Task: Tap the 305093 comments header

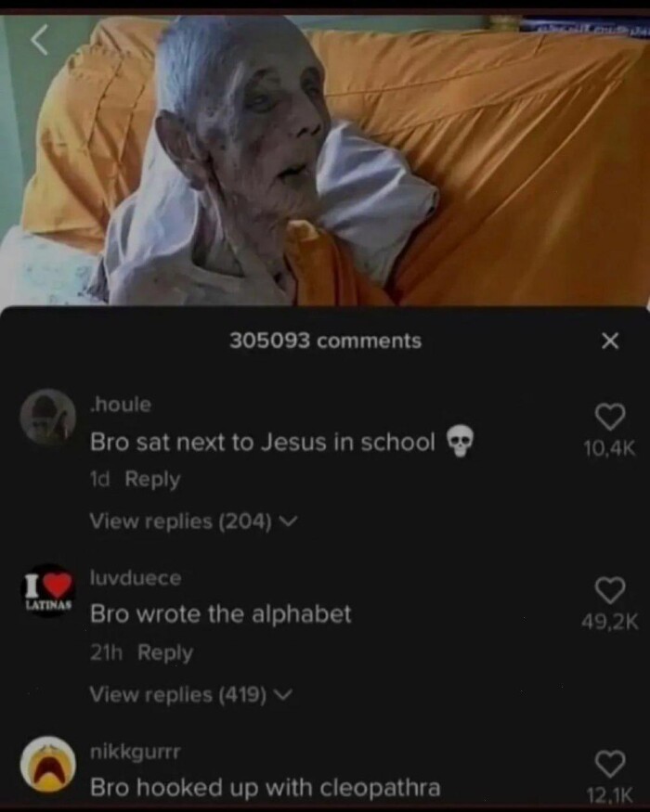Action: pos(326,341)
